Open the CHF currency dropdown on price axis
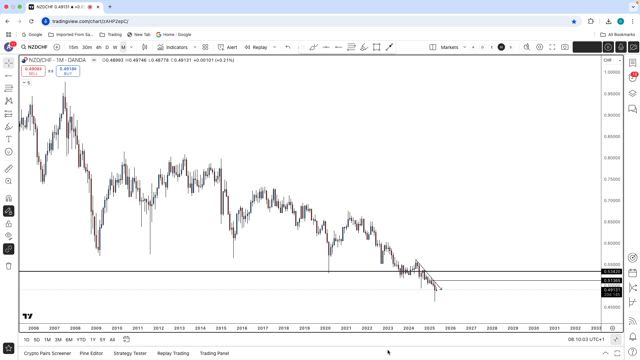 point(612,60)
